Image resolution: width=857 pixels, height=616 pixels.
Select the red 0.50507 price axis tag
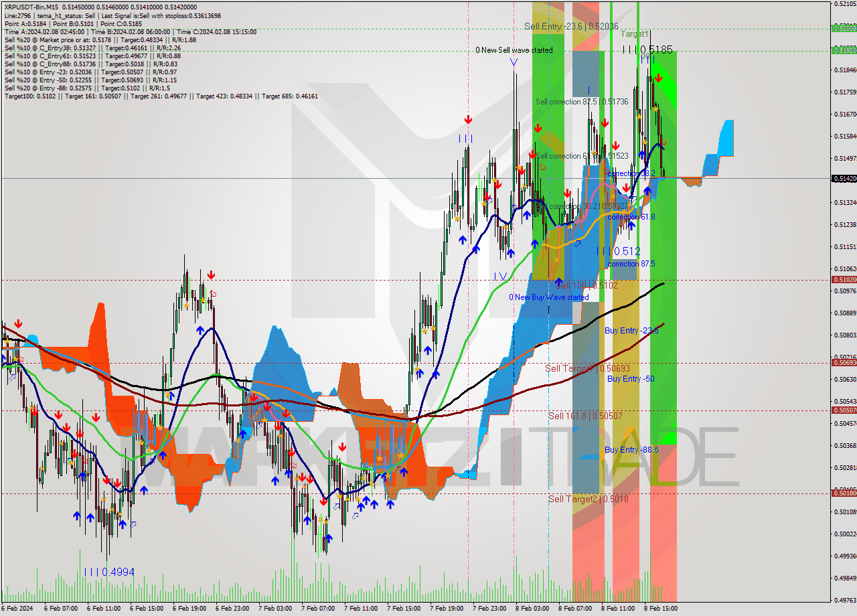(x=844, y=410)
